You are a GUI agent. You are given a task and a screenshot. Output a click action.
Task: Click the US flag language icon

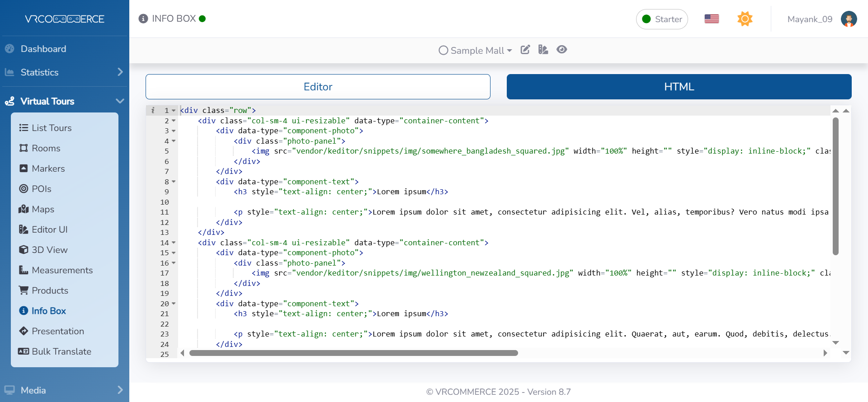click(x=712, y=19)
